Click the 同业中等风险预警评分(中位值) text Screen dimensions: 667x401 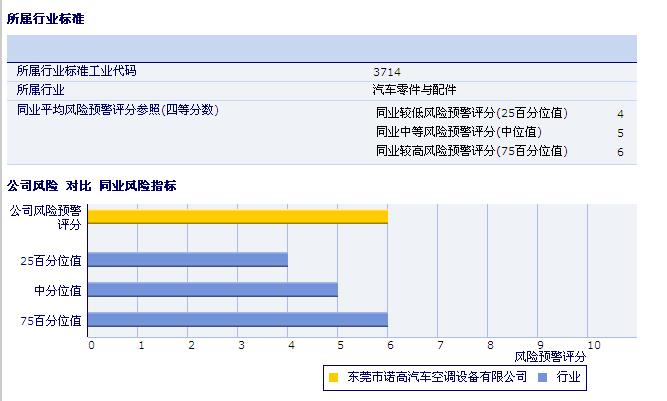click(x=458, y=132)
